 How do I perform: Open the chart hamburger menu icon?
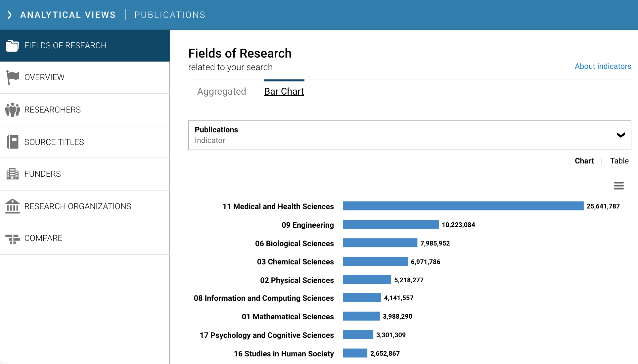pos(618,185)
